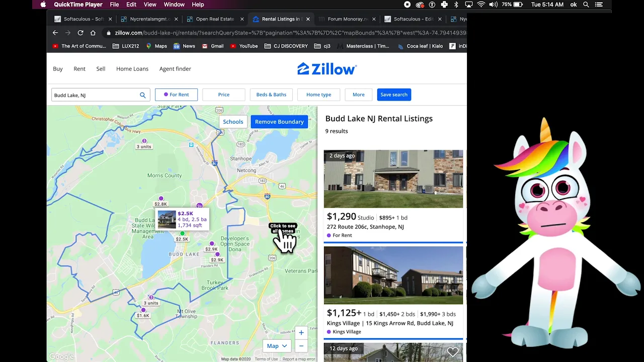Click Remove Boundary on the map
644x362 pixels.
pyautogui.click(x=279, y=122)
